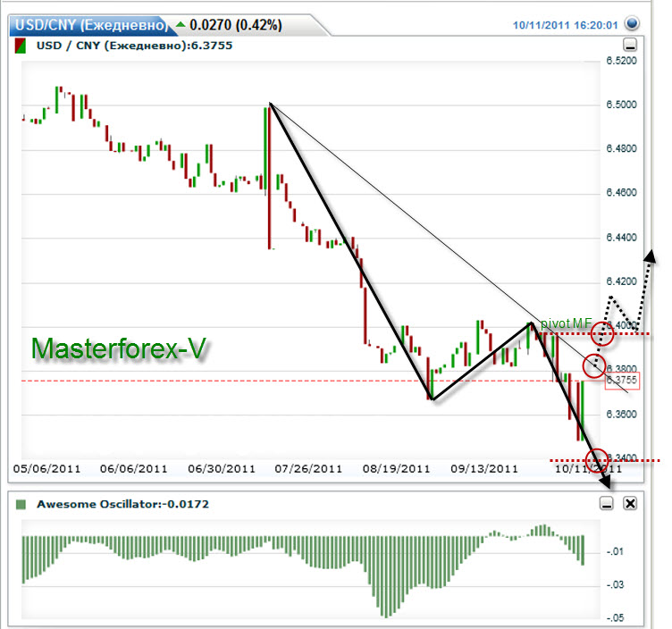
Task: Click the 6.4800 price axis label
Action: (x=621, y=148)
